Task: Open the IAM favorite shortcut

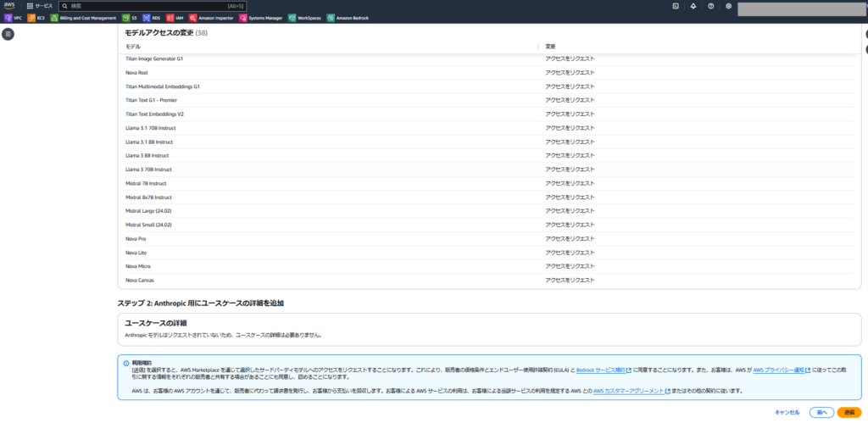Action: 175,18
